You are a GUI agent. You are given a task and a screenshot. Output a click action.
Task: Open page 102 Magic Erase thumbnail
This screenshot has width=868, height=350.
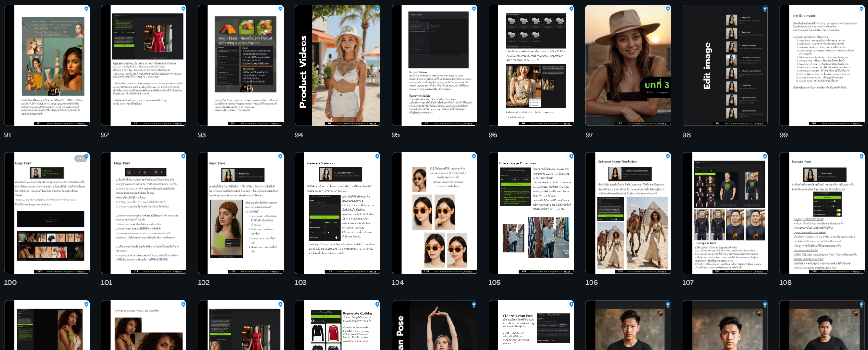pyautogui.click(x=241, y=213)
